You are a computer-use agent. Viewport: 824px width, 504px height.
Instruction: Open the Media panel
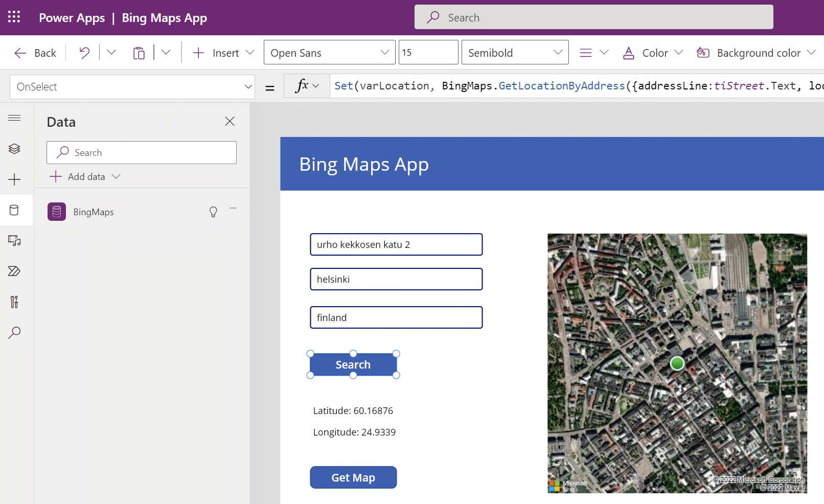pos(14,241)
